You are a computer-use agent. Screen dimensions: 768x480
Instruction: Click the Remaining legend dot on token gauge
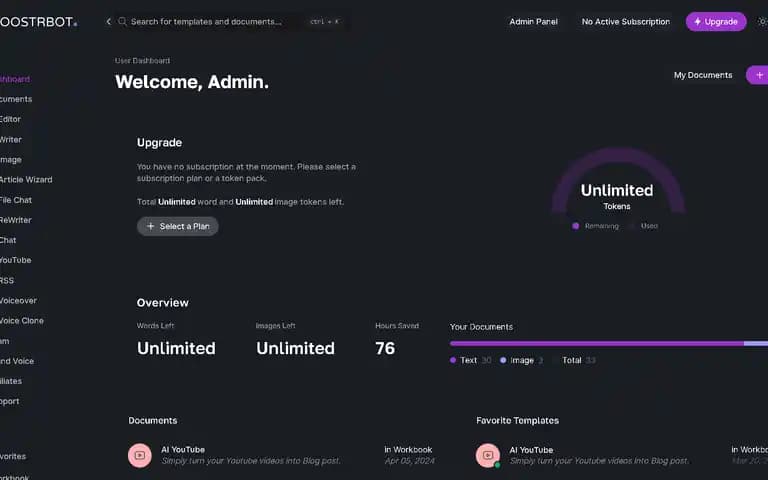pyautogui.click(x=576, y=226)
